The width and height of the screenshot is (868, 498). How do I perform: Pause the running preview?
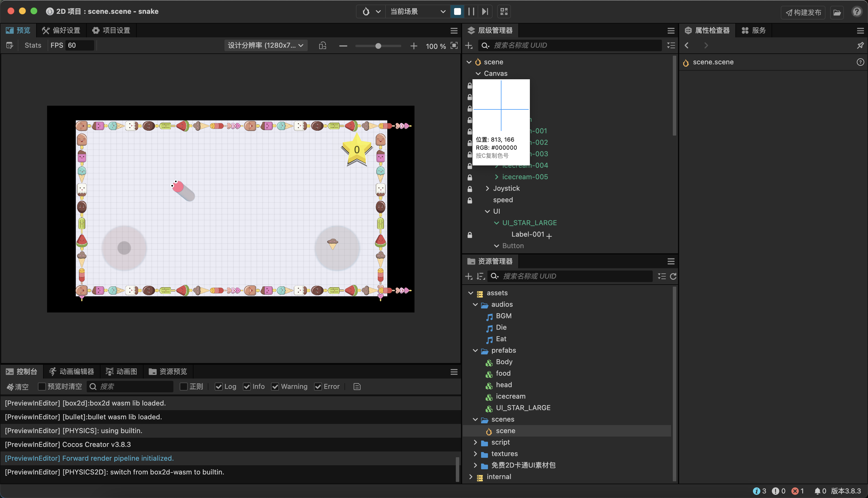471,11
